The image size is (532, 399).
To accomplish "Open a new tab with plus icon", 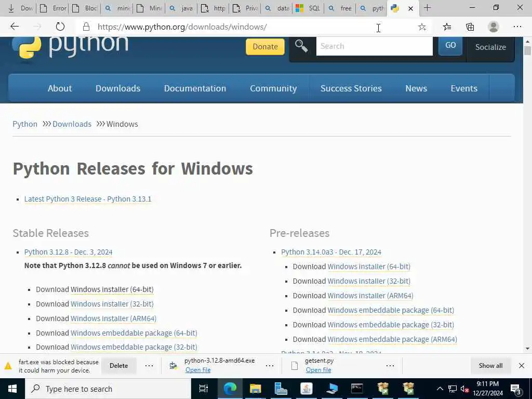I will 427,8.
